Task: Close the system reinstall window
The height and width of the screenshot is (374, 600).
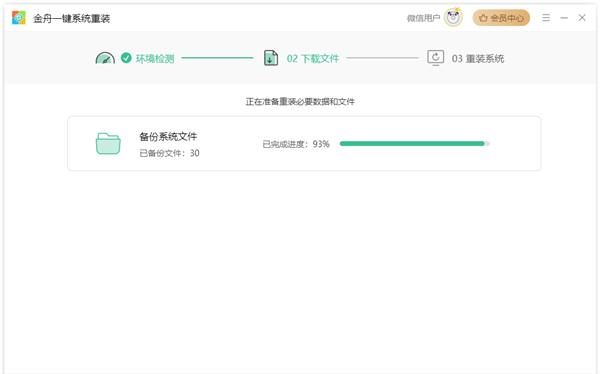Action: click(x=582, y=18)
